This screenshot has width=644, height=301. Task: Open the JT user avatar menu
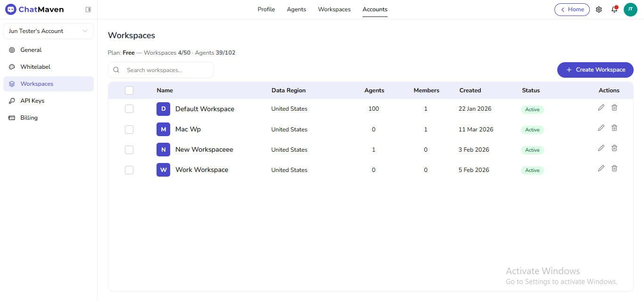[x=630, y=9]
